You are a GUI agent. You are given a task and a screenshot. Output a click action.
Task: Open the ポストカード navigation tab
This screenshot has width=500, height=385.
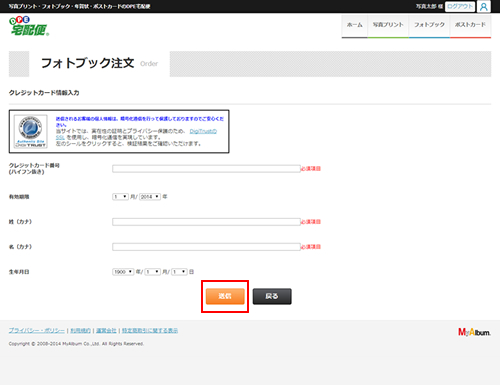coord(470,26)
